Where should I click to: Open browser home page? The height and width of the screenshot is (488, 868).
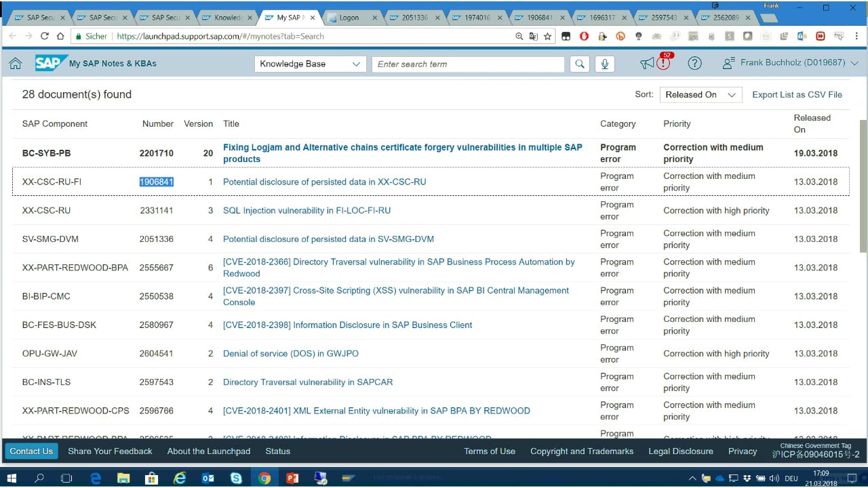pyautogui.click(x=60, y=37)
